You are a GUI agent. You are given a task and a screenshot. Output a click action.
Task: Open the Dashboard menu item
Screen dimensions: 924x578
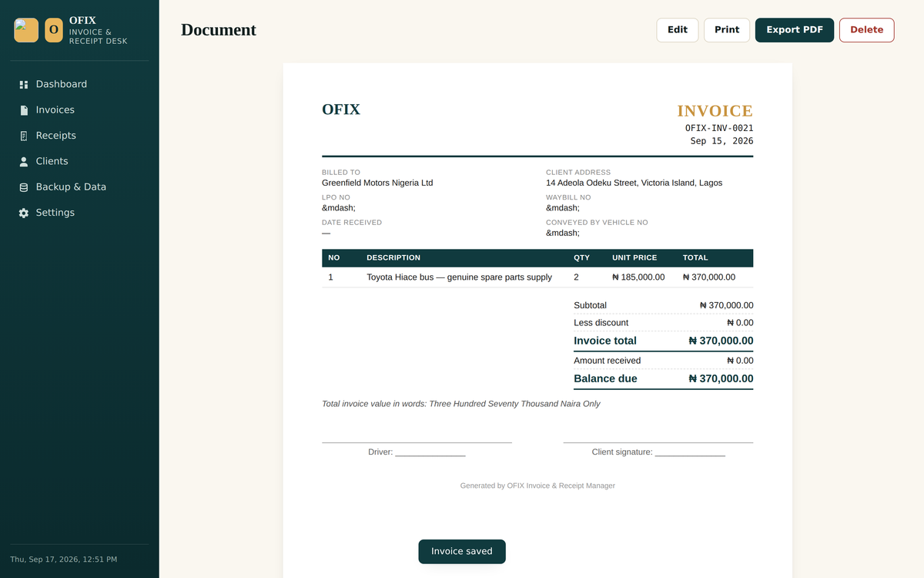[x=79, y=84]
